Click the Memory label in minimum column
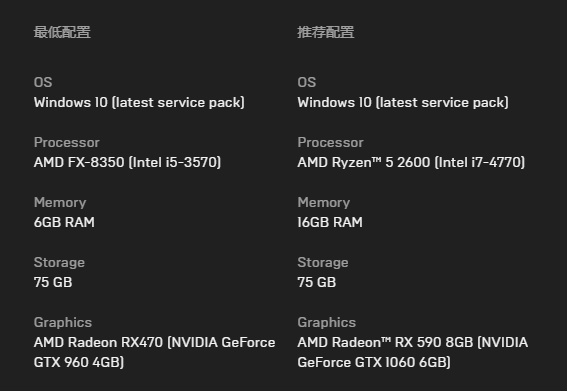 (60, 203)
